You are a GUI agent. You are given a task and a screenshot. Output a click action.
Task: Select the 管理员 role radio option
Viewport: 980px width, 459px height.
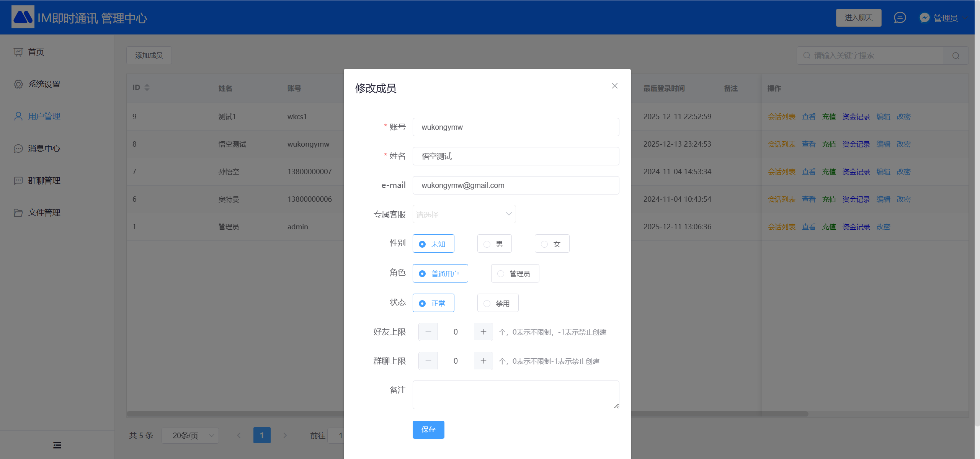[x=514, y=274]
